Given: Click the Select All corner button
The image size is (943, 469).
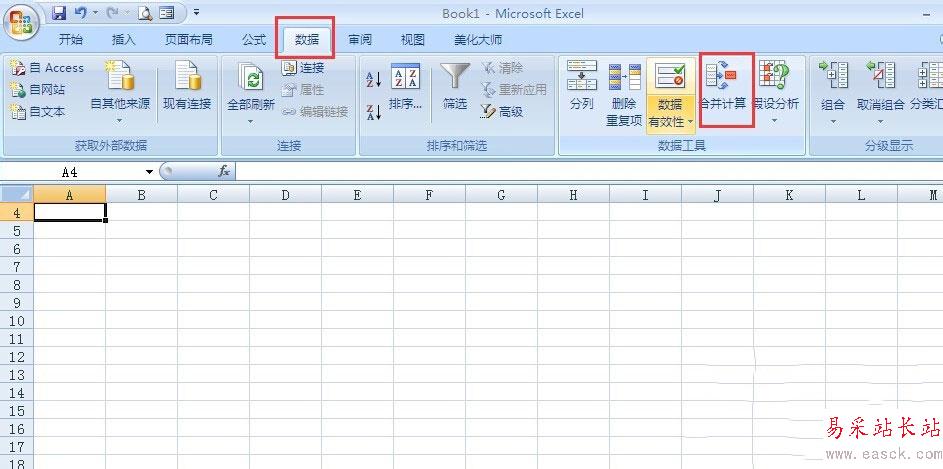Looking at the screenshot, I should click(x=17, y=194).
